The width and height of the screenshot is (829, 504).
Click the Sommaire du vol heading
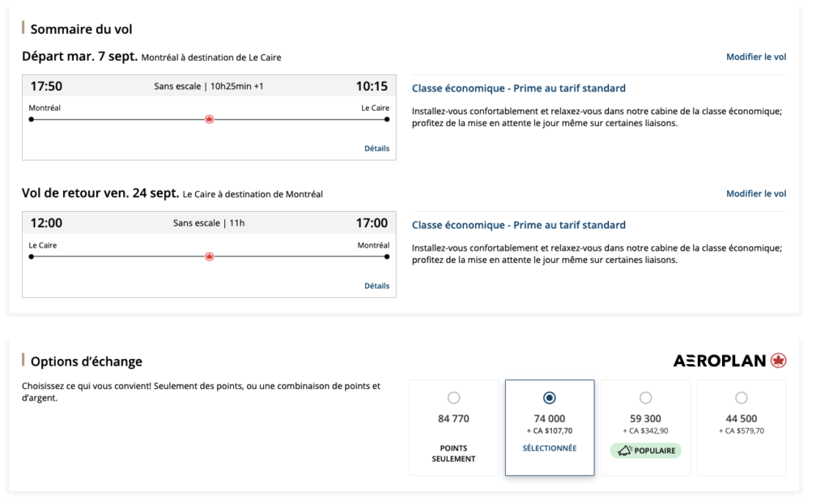82,28
